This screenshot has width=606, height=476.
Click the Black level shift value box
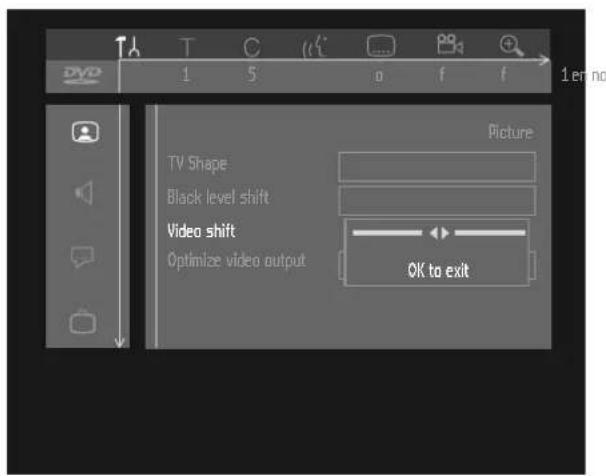coord(437,201)
